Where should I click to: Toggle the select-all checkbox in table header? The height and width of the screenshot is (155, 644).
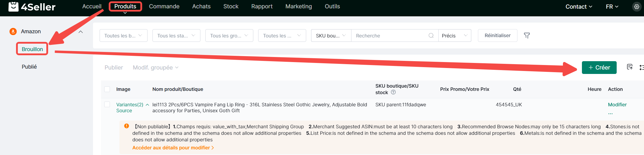(x=107, y=89)
